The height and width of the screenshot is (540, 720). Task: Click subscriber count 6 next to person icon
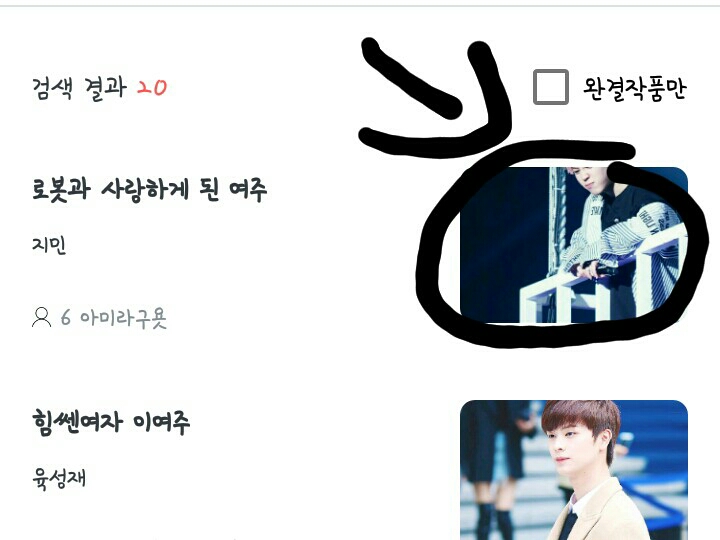(x=66, y=318)
